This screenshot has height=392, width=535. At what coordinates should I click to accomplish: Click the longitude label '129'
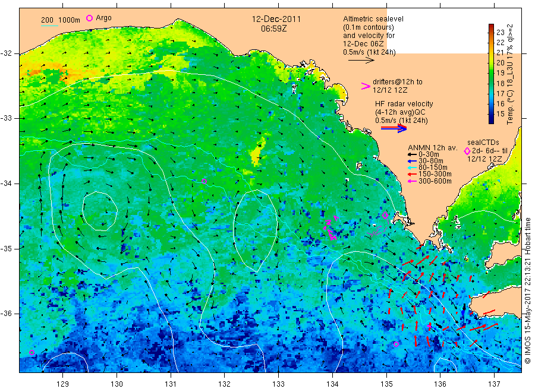(63, 384)
